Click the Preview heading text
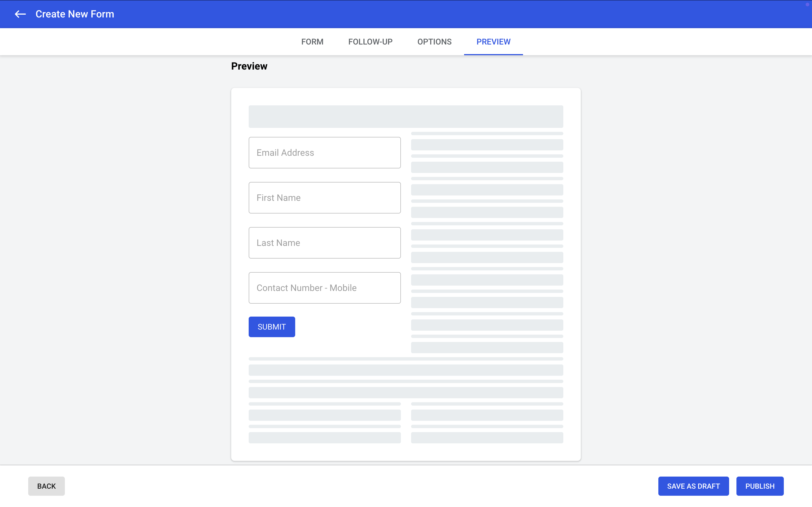Screen dimensions: 812x507 249,66
